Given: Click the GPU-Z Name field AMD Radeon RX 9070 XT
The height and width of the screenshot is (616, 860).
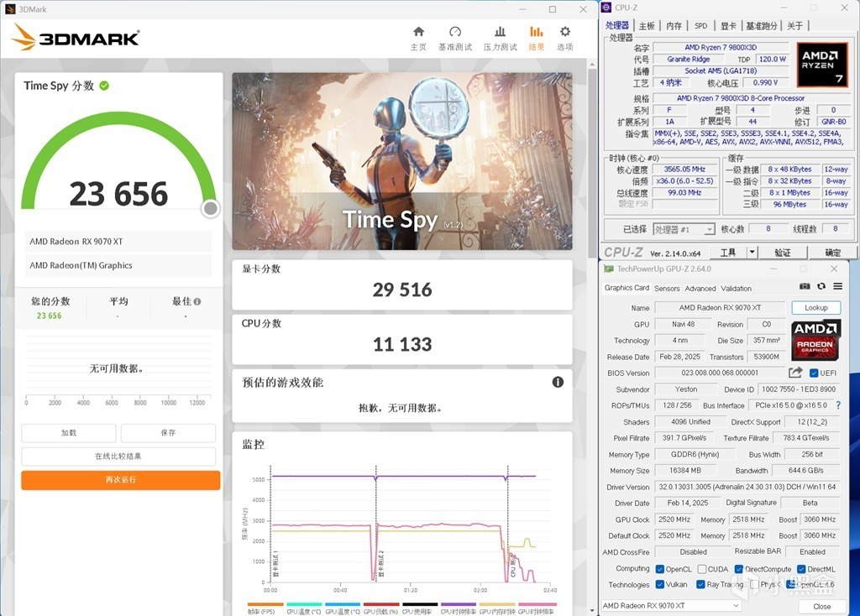Looking at the screenshot, I should (720, 308).
